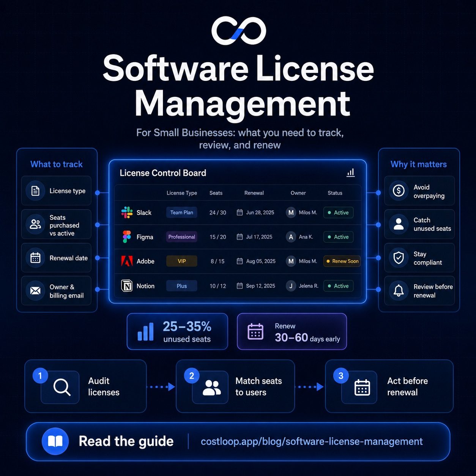Click the calendar icon in Renew 30–60 days card
Image resolution: width=476 pixels, height=476 pixels.
(x=255, y=331)
